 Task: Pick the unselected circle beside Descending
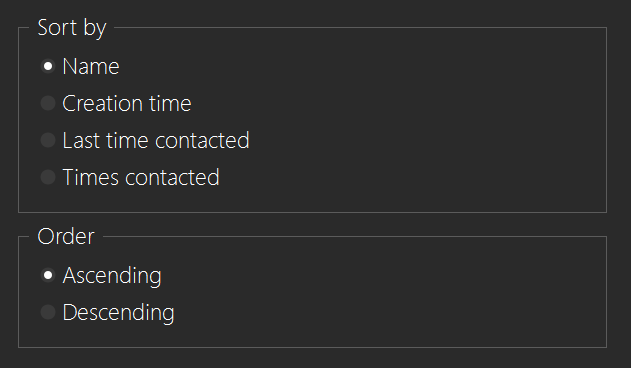(x=48, y=312)
